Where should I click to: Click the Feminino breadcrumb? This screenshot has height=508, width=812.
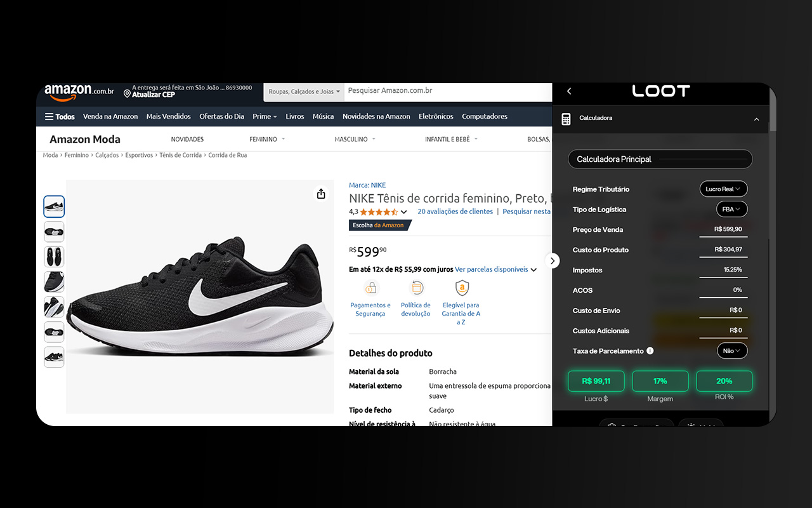(77, 155)
